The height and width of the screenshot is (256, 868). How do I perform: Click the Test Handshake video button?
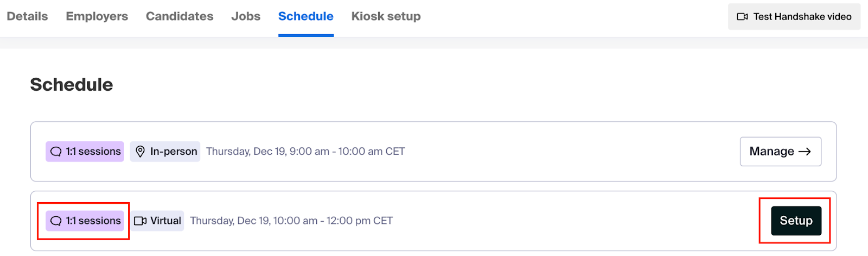794,17
